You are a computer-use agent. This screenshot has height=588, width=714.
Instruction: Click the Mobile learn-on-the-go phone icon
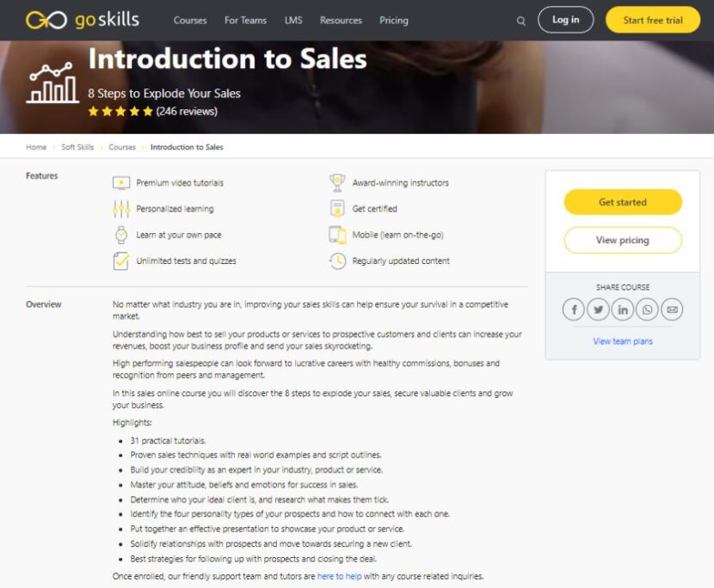(336, 234)
